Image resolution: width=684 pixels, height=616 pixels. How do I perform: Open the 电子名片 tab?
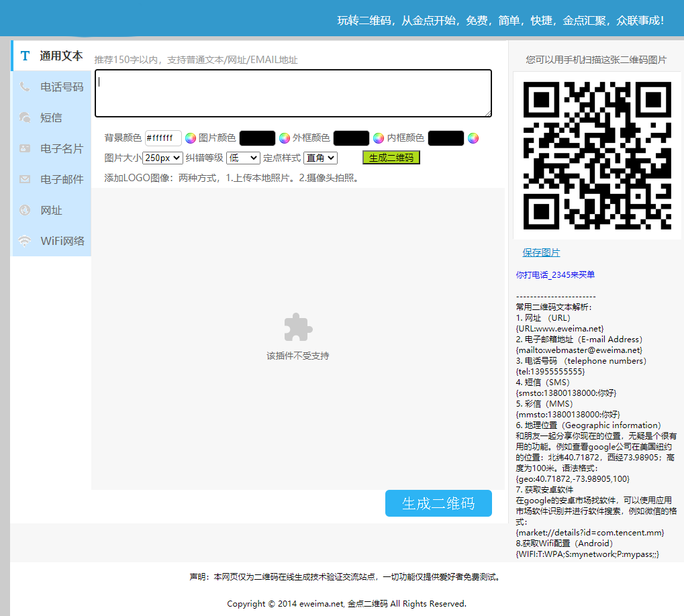[x=52, y=148]
